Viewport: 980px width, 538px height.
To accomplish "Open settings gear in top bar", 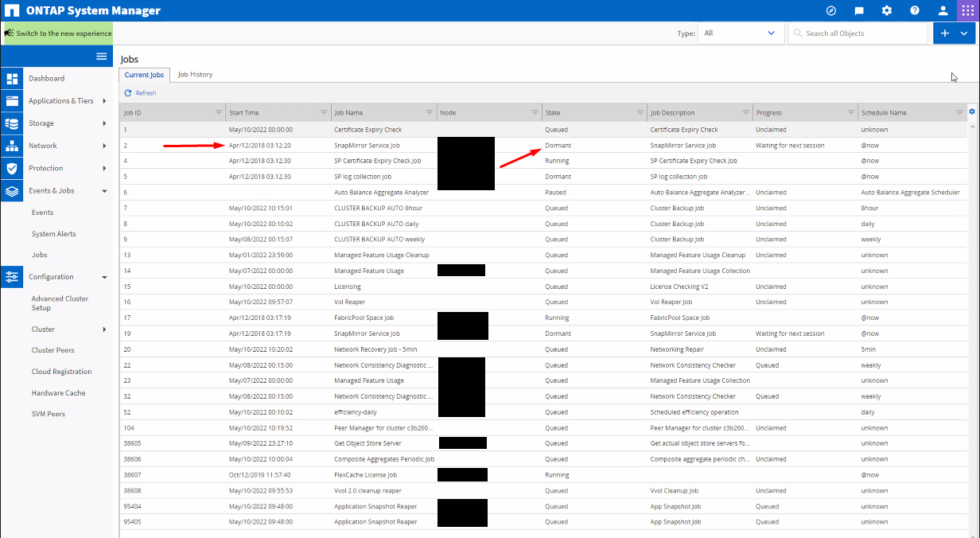I will click(x=887, y=11).
